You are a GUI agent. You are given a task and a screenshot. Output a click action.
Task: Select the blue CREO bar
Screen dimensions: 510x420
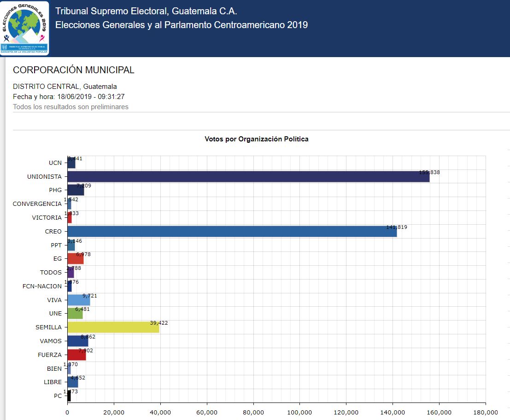click(232, 232)
